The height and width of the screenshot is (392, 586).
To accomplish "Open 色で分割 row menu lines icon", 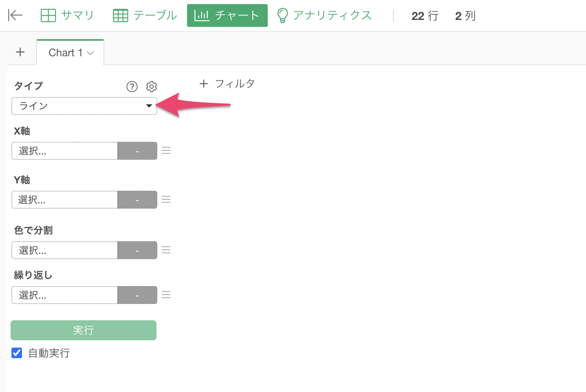I will [x=166, y=250].
